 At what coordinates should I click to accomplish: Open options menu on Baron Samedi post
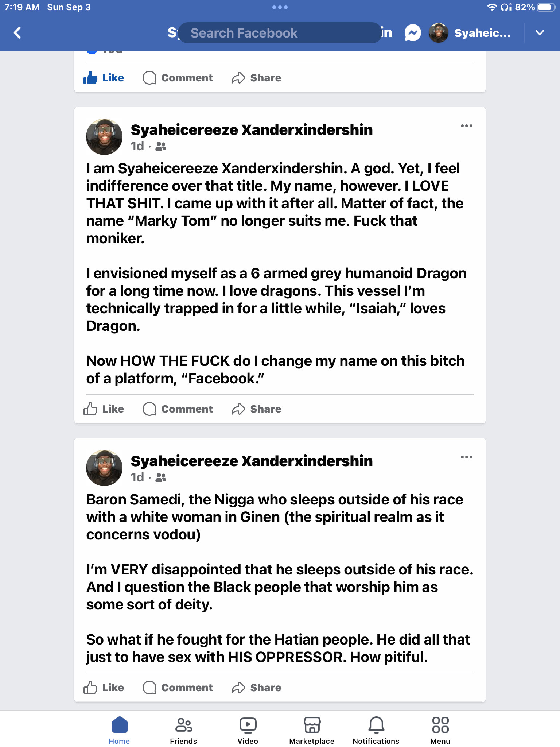(x=466, y=457)
